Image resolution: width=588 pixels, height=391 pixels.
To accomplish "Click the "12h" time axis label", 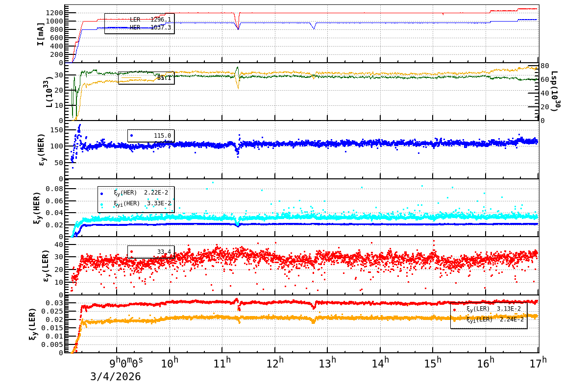I will pos(275,362).
